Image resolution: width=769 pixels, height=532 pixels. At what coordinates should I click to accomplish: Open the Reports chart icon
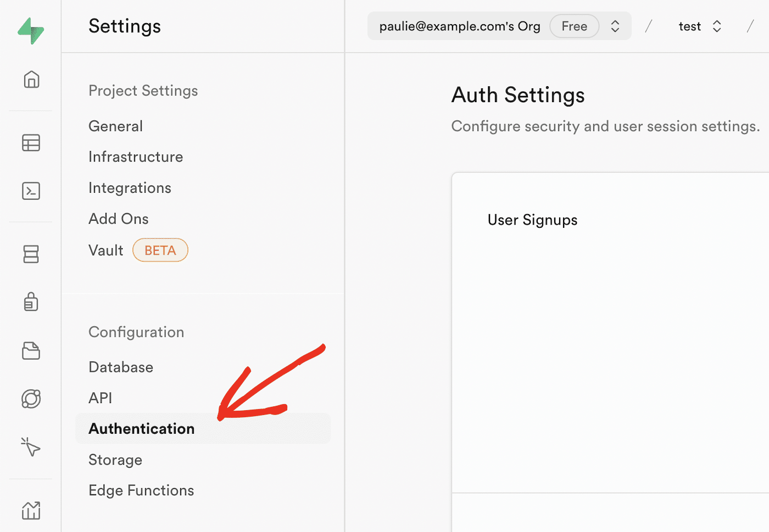point(31,510)
